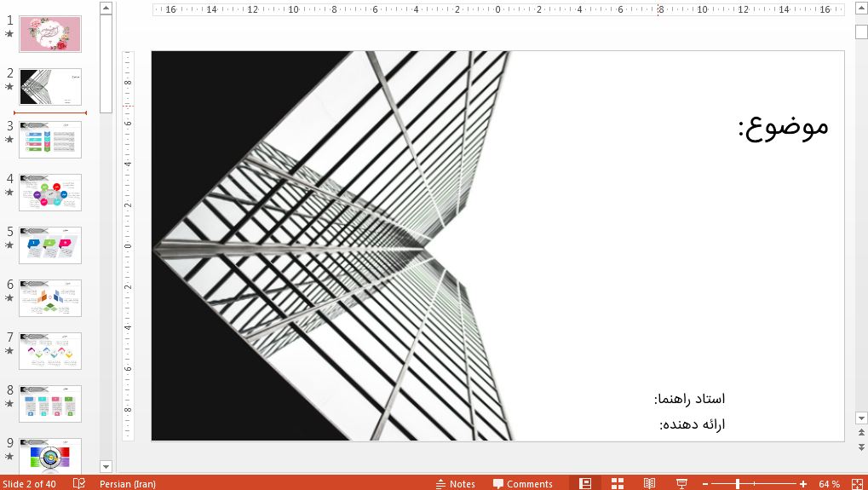This screenshot has width=868, height=490.
Task: Open the Comments pane
Action: [522, 483]
